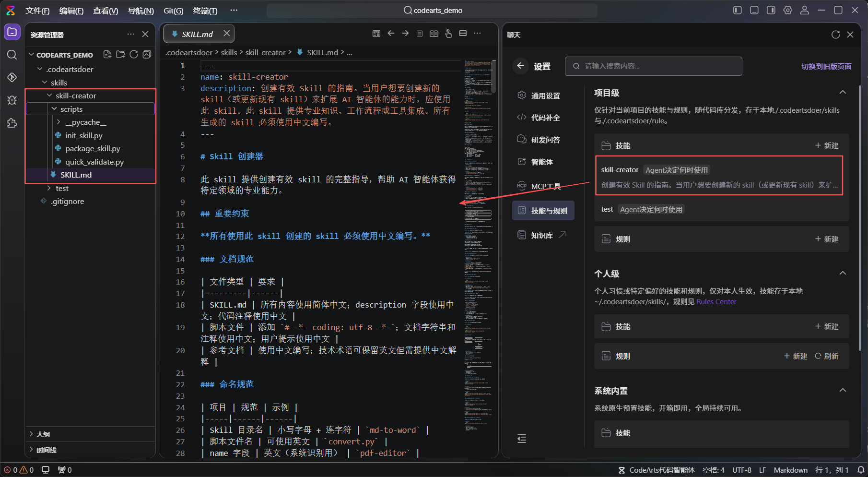
Task: Navigate back with editor left arrow
Action: 391,34
